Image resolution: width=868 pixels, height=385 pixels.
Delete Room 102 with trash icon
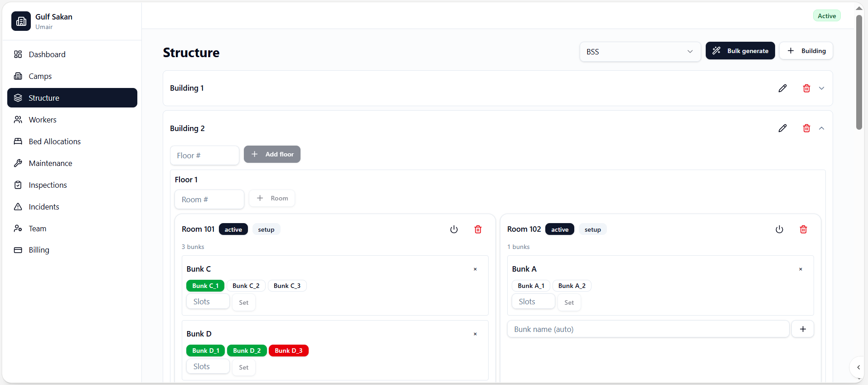click(803, 229)
